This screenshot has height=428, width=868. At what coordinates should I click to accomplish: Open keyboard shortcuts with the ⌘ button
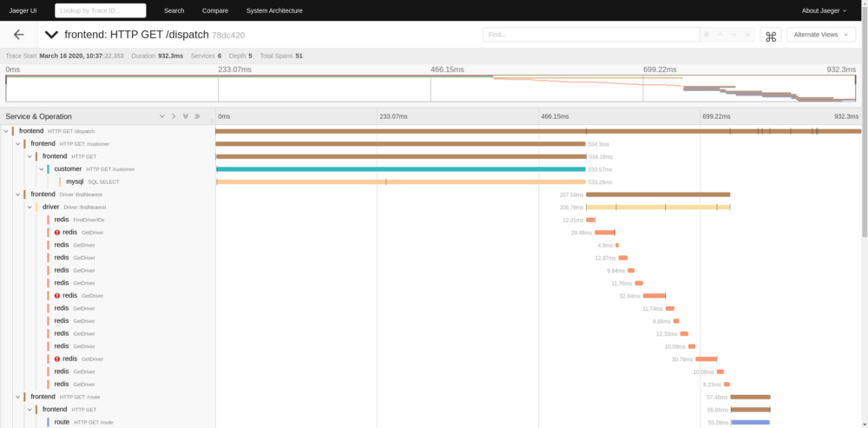771,36
